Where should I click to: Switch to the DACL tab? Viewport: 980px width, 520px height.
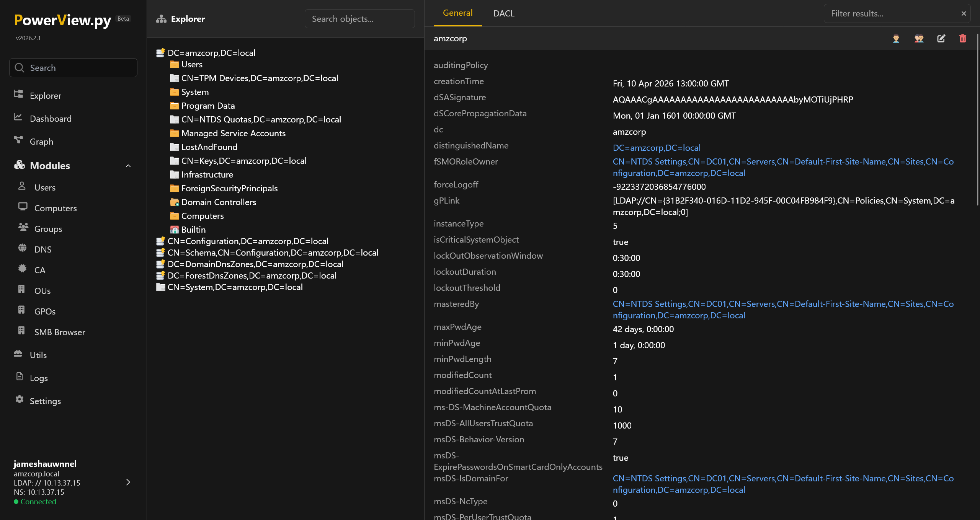(x=504, y=13)
